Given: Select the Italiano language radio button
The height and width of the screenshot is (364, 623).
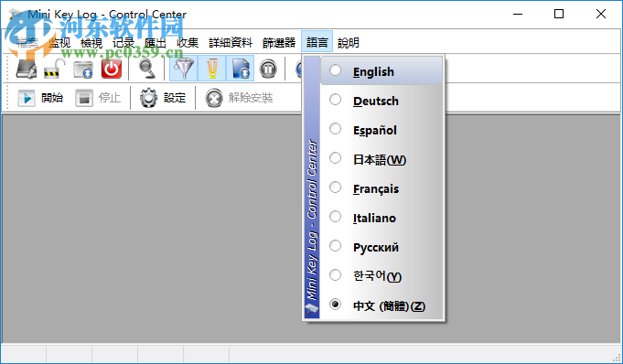Looking at the screenshot, I should (x=336, y=217).
